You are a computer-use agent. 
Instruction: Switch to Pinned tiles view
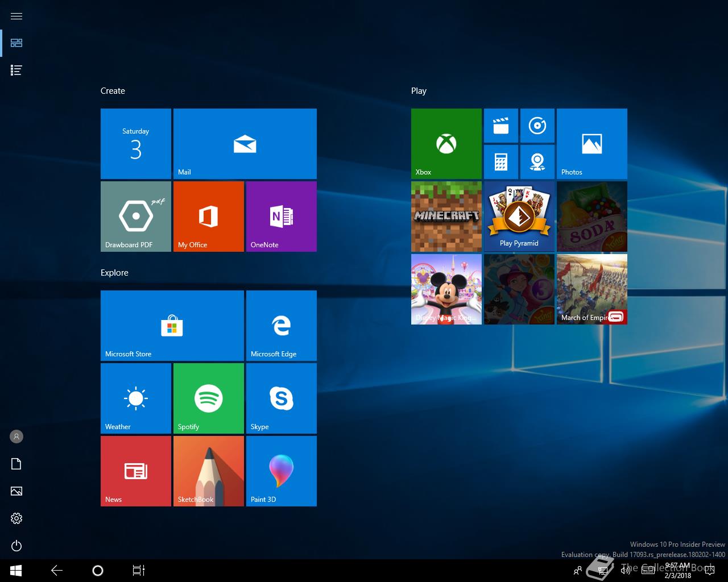(16, 43)
